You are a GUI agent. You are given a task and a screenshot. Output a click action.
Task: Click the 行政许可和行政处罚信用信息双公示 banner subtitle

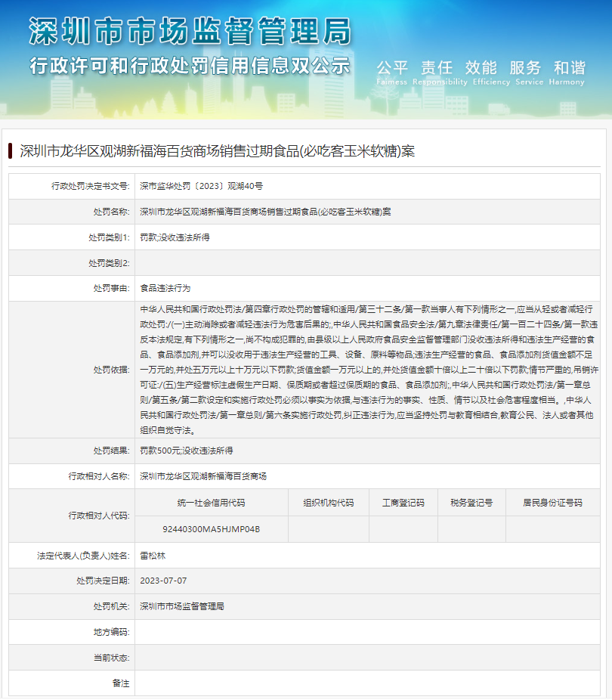(190, 66)
